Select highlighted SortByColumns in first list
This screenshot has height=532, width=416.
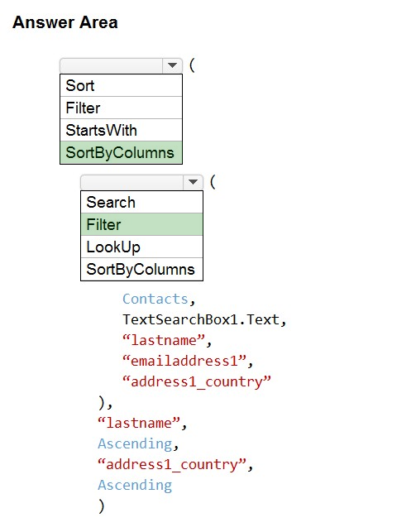coord(121,153)
